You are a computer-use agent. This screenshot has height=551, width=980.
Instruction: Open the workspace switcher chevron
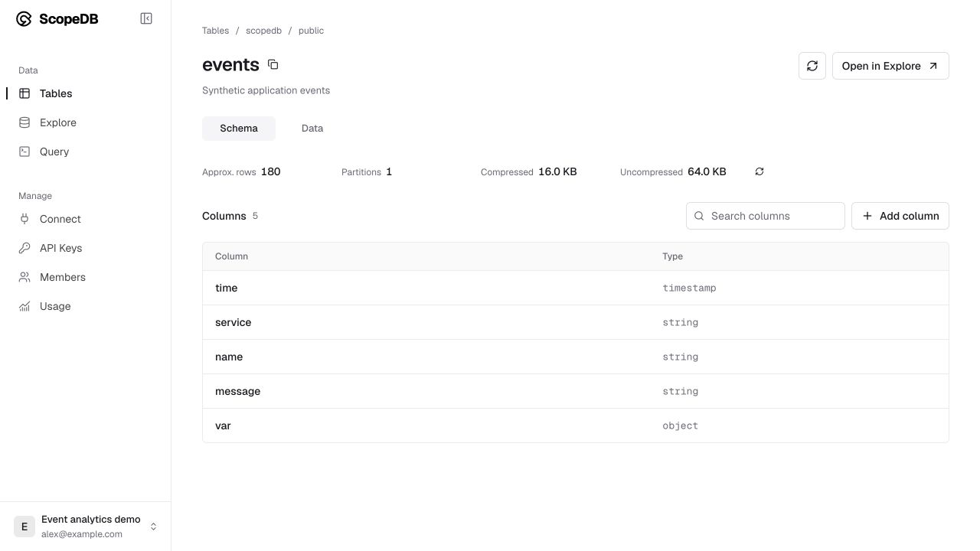point(153,527)
